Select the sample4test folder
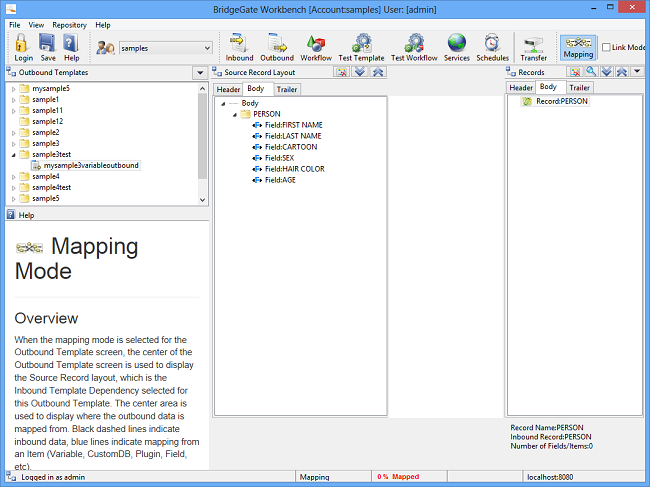The image size is (650, 487). click(x=51, y=187)
